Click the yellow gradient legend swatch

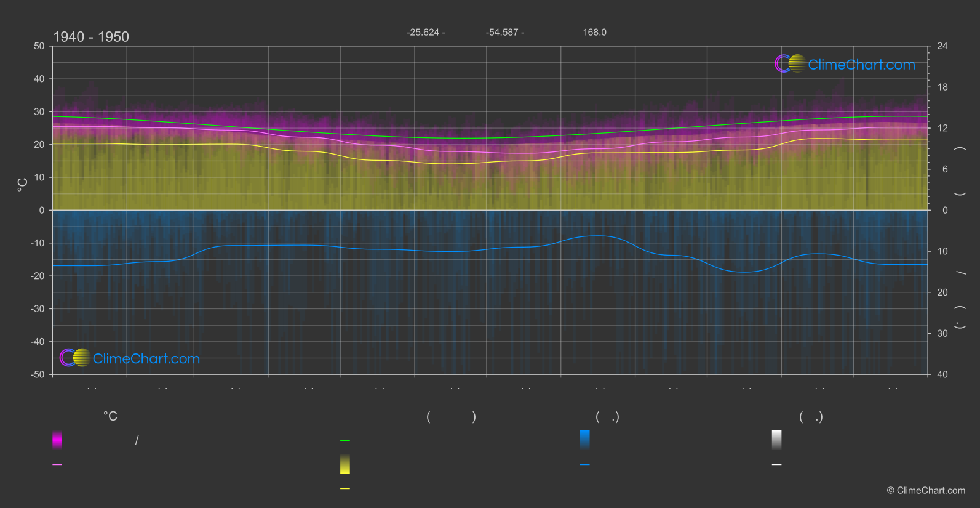345,464
